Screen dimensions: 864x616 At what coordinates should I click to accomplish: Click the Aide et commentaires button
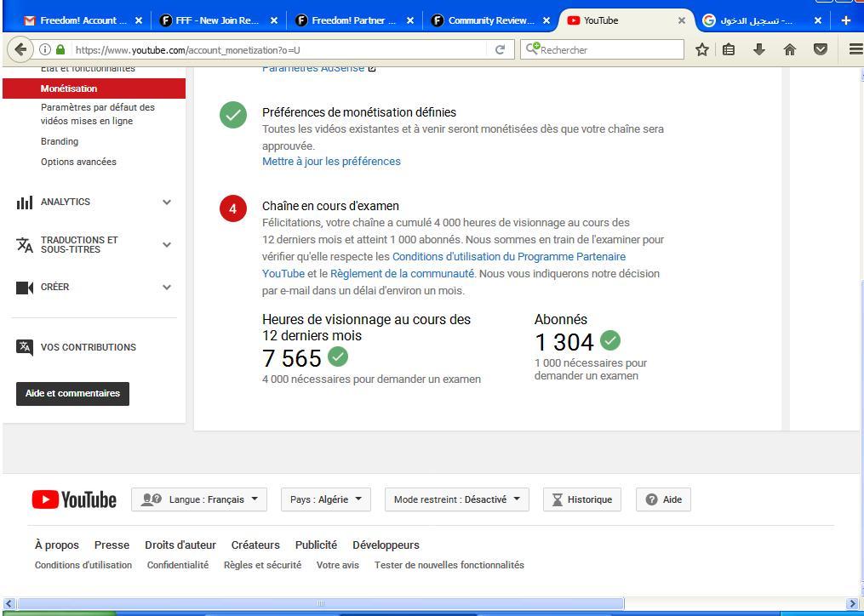pos(72,393)
